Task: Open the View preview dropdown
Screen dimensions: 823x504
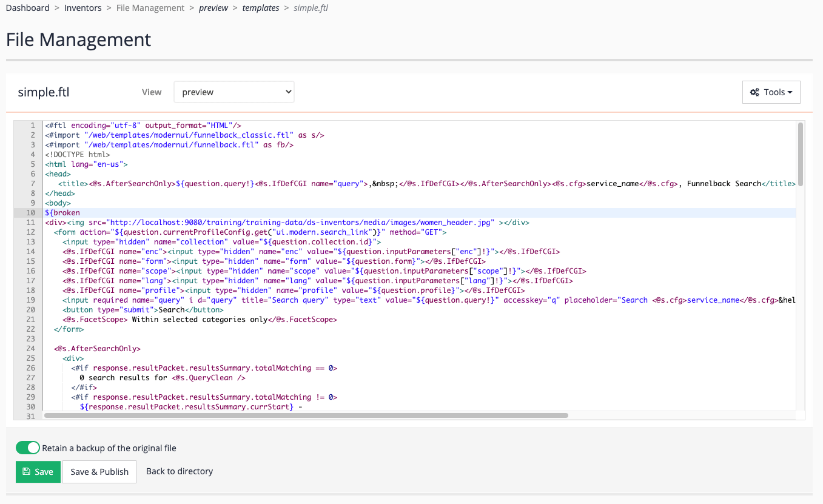Action: pyautogui.click(x=234, y=92)
